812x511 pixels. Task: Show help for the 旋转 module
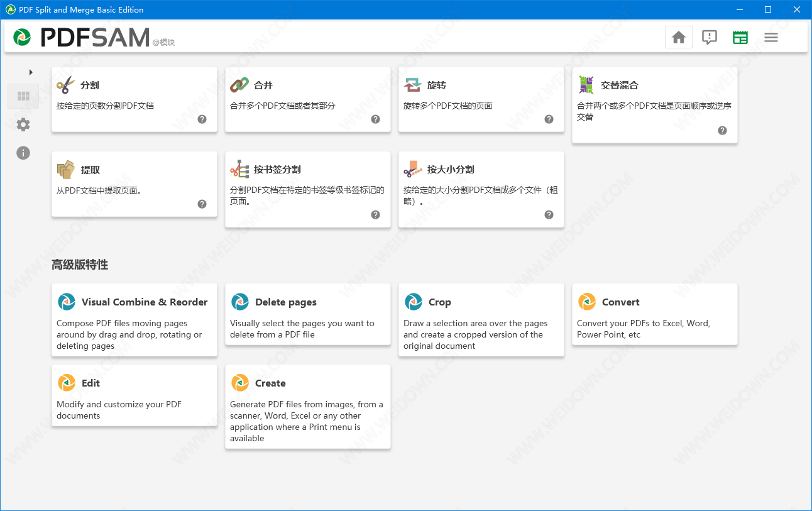click(549, 119)
